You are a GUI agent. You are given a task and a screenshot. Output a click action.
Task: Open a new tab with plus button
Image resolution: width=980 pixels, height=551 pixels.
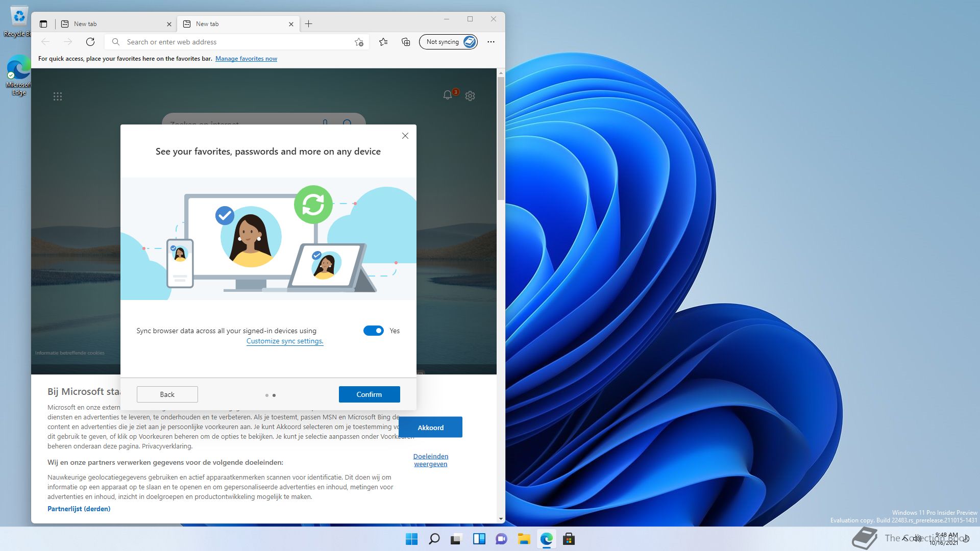pyautogui.click(x=308, y=23)
